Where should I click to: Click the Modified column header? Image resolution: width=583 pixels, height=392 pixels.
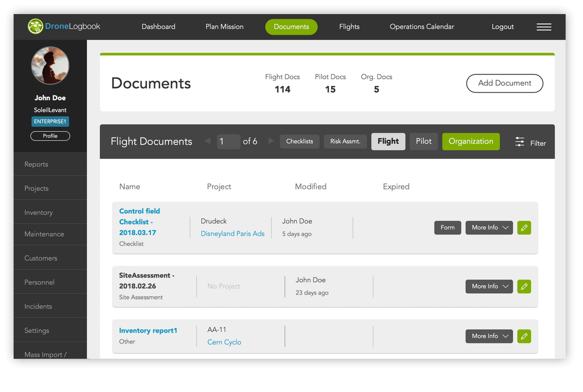click(x=311, y=187)
